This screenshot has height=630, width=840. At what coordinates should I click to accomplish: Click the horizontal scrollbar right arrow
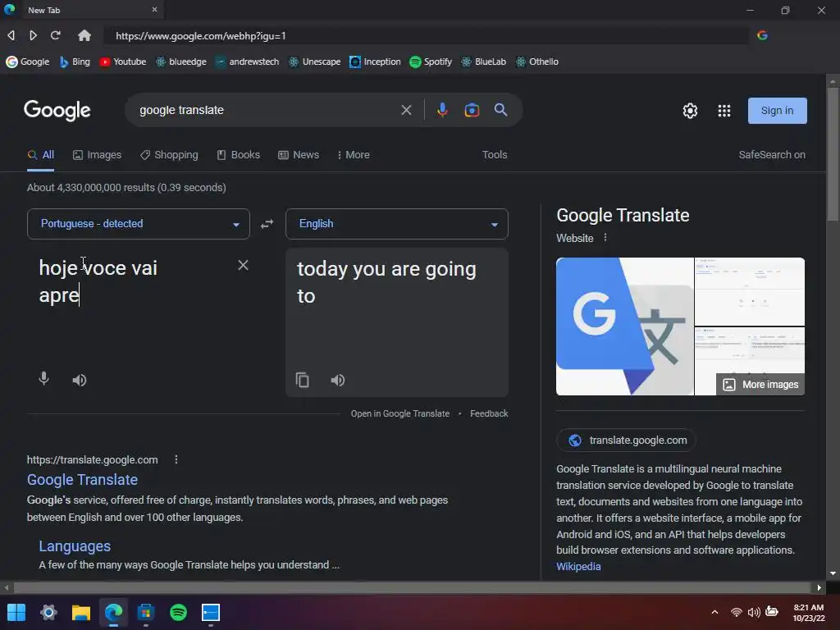point(819,587)
